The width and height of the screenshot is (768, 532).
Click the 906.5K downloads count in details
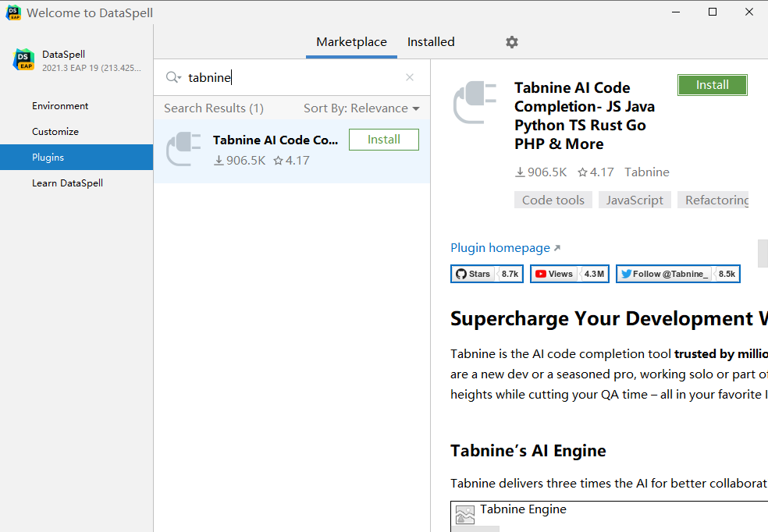pyautogui.click(x=541, y=172)
